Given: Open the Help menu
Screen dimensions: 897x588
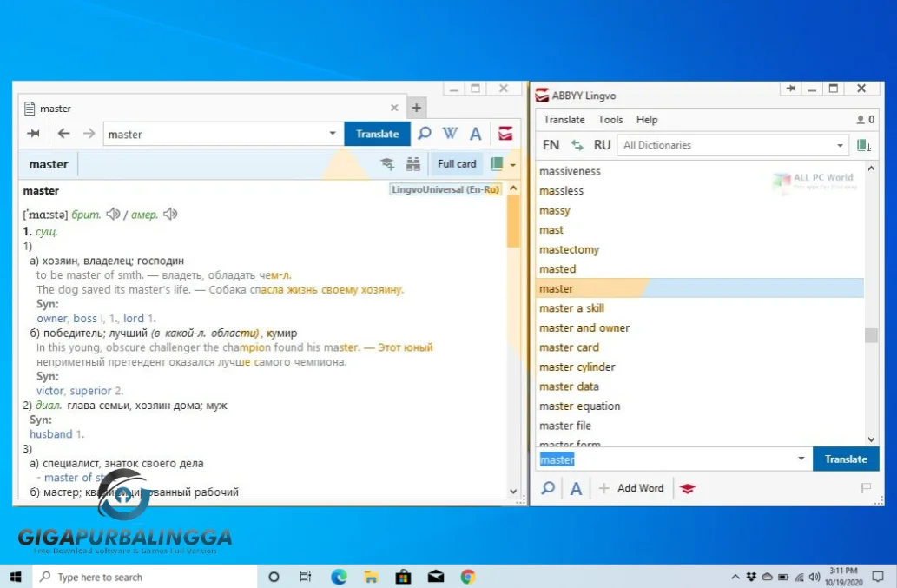Looking at the screenshot, I should pyautogui.click(x=647, y=120).
